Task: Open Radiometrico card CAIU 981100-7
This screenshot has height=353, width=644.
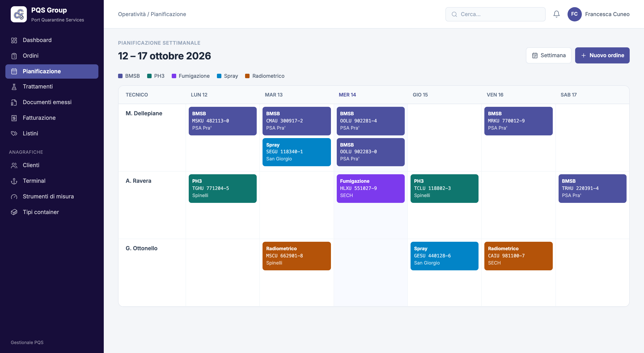Action: (x=518, y=256)
